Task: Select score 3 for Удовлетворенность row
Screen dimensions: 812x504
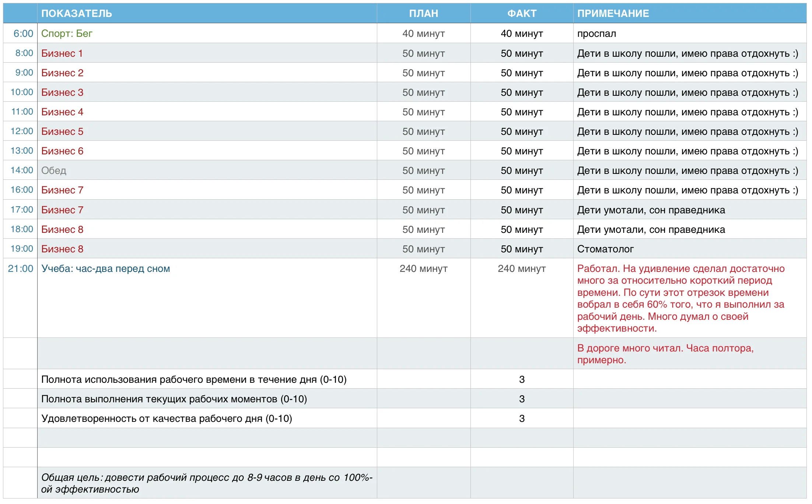Action: pyautogui.click(x=522, y=419)
